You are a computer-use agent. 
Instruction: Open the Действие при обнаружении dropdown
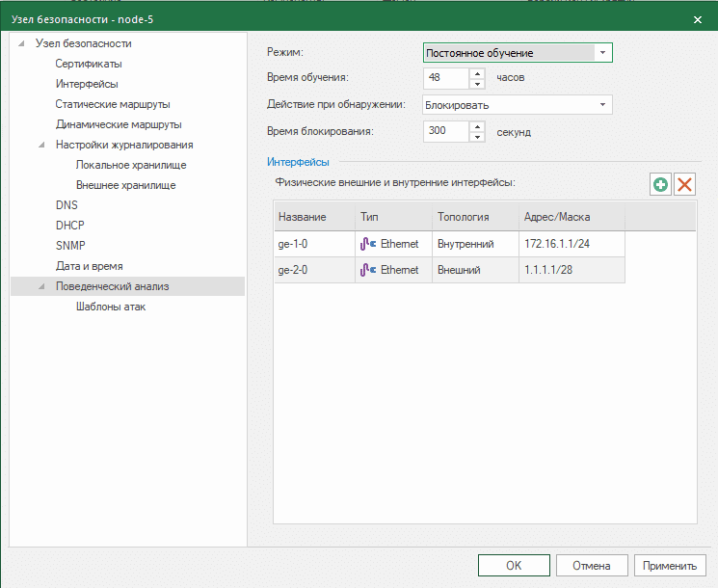(x=602, y=104)
